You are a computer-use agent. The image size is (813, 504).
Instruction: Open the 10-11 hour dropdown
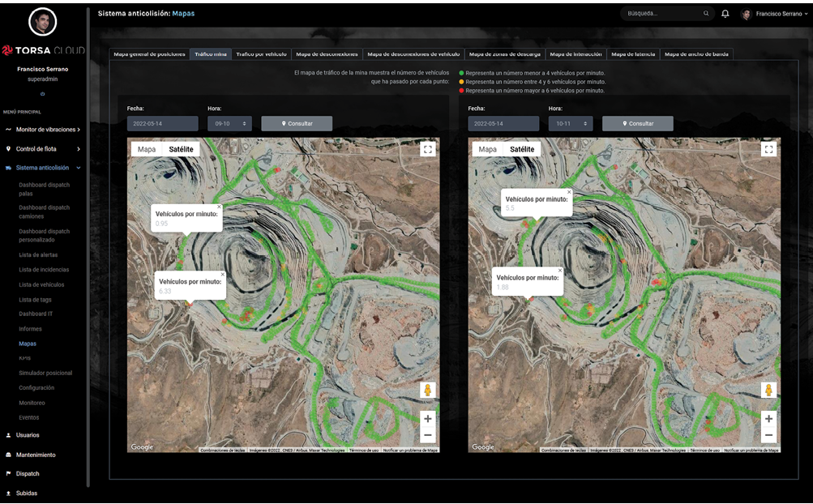point(571,123)
